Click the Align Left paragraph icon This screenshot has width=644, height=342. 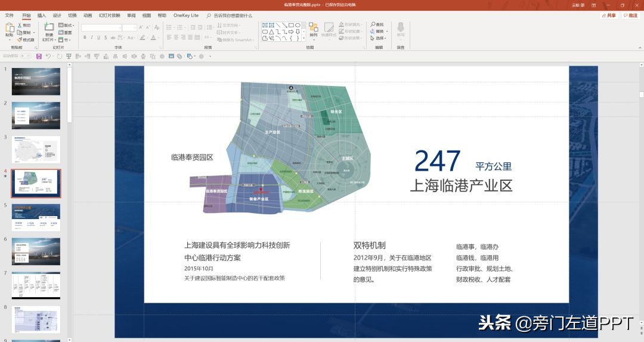point(169,38)
